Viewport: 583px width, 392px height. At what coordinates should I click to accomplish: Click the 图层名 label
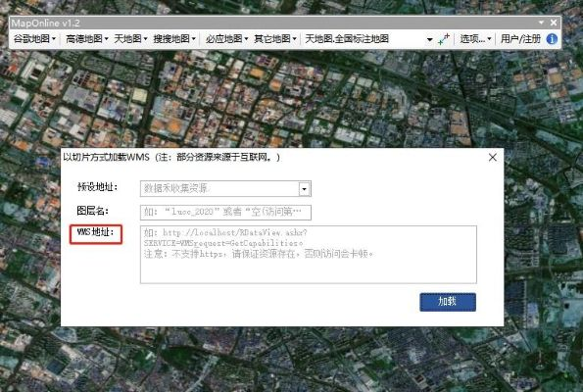(92, 211)
